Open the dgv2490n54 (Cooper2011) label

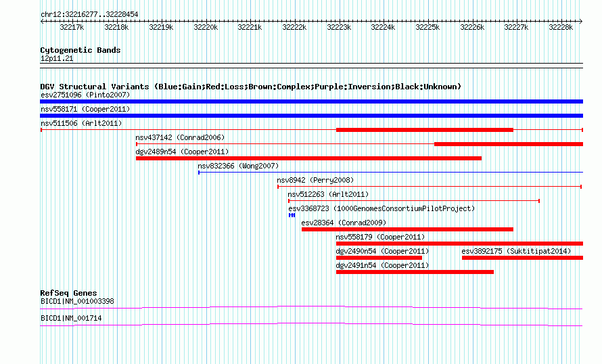coord(382,251)
